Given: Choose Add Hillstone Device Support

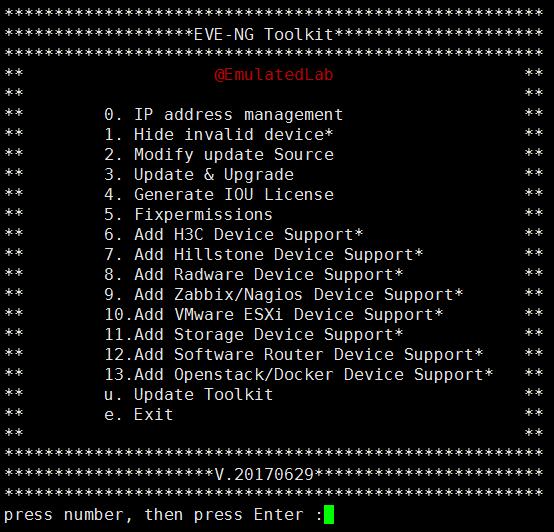Looking at the screenshot, I should (264, 255).
